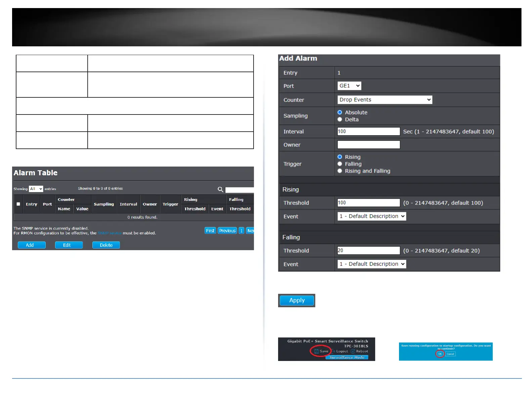Click the OK button in save confirmation
Viewport: 532px width, 411px height.
click(x=440, y=354)
